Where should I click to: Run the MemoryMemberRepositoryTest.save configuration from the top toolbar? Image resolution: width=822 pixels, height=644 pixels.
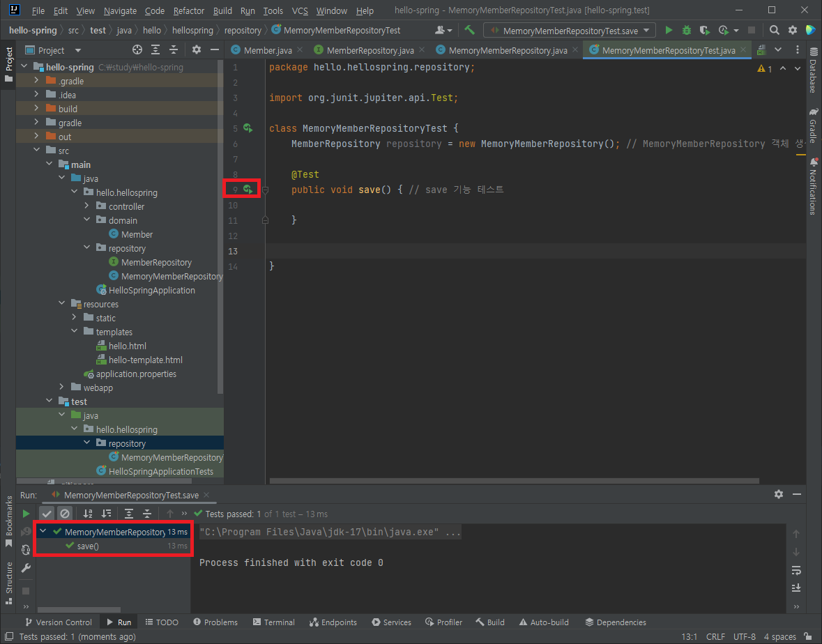[669, 31]
